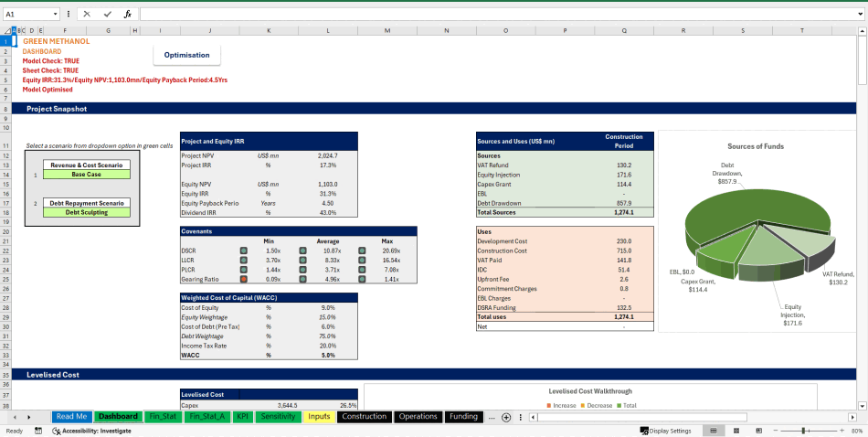Viewport: 868px width, 437px height.
Task: Add a new sheet with plus icon
Action: [x=506, y=417]
